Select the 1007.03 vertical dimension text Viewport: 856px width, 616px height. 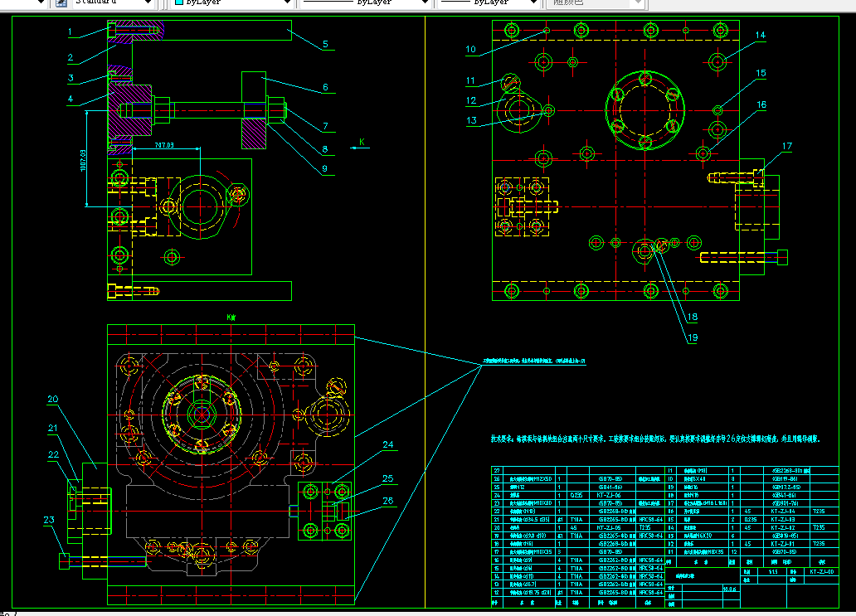point(83,160)
